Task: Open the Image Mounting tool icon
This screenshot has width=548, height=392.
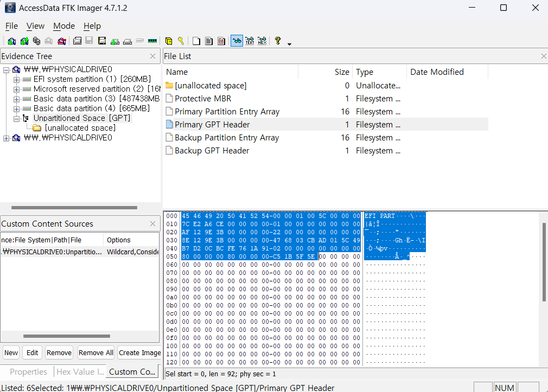Action: click(37, 41)
